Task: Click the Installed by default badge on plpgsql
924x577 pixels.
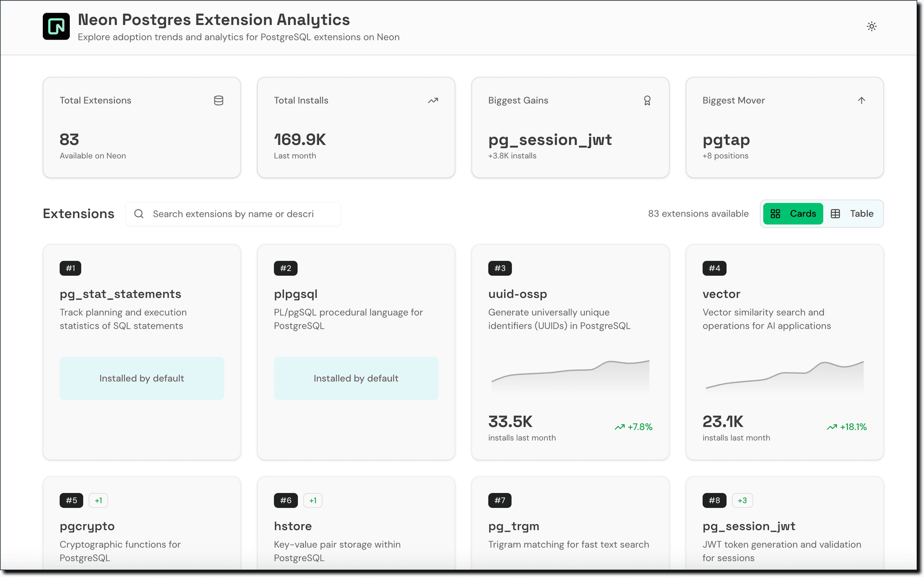Action: [356, 378]
